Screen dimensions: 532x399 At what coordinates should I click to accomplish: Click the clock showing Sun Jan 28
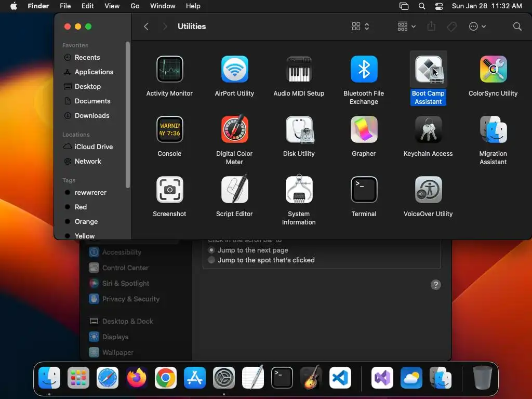pyautogui.click(x=487, y=6)
